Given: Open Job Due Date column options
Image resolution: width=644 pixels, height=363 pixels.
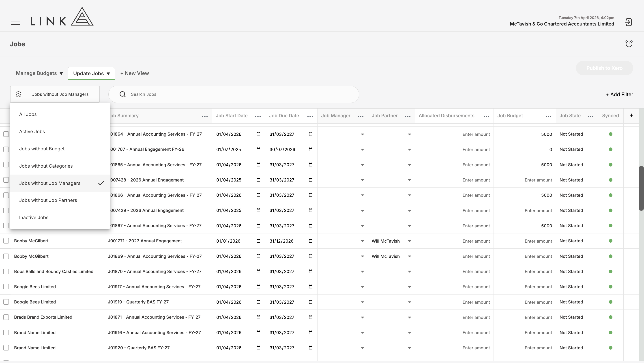Looking at the screenshot, I should (310, 116).
